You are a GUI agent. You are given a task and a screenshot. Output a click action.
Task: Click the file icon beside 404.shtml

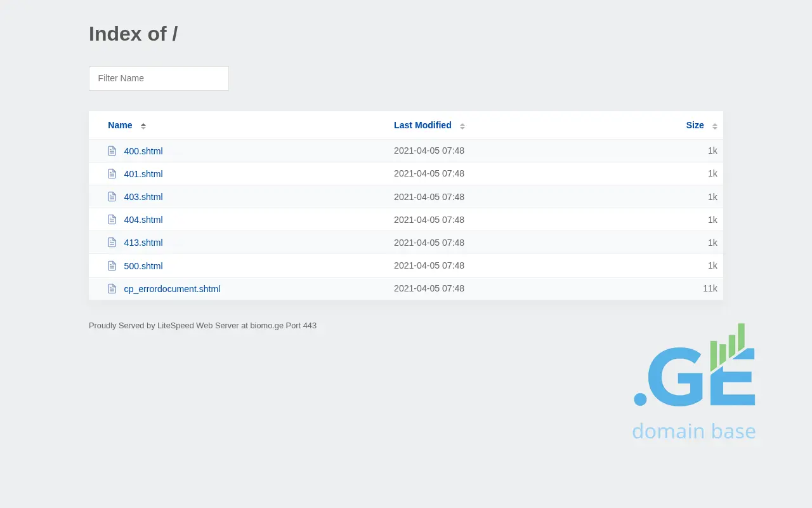[112, 220]
